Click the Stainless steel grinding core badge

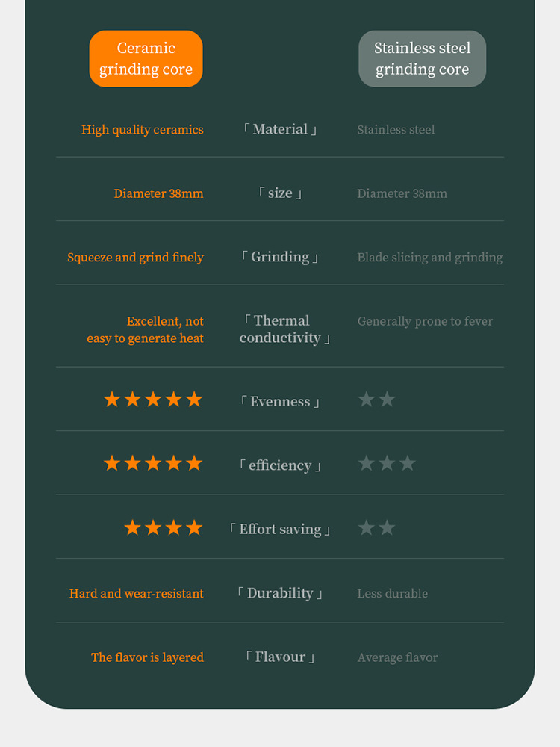[422, 59]
